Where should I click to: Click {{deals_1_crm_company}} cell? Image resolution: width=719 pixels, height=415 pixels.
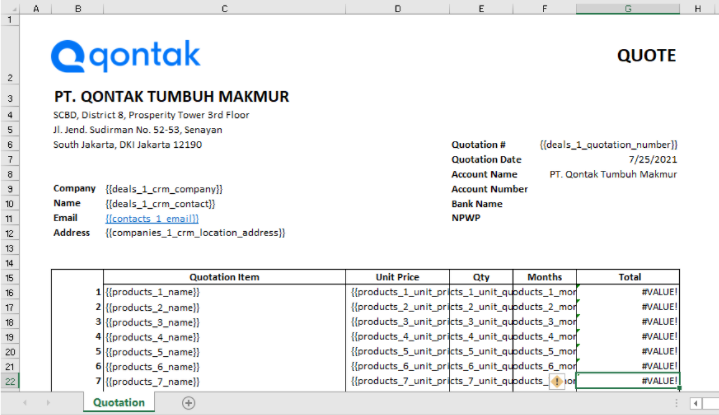coord(164,189)
